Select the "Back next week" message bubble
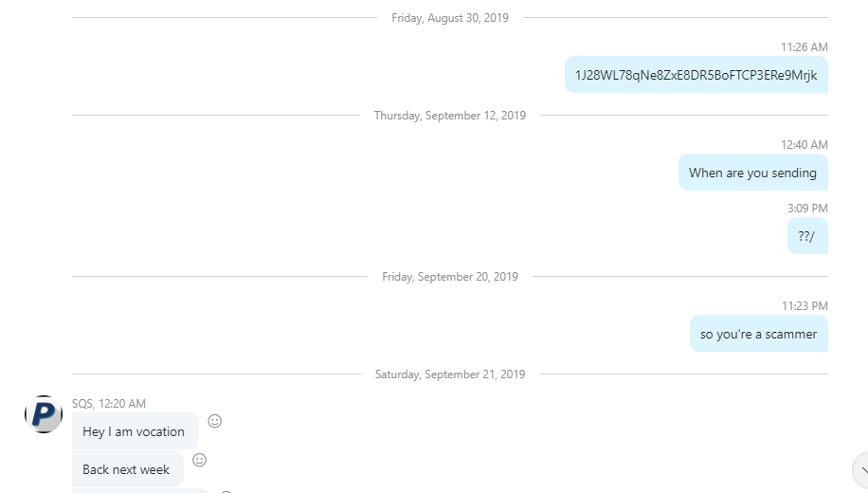The height and width of the screenshot is (493, 868). point(127,468)
